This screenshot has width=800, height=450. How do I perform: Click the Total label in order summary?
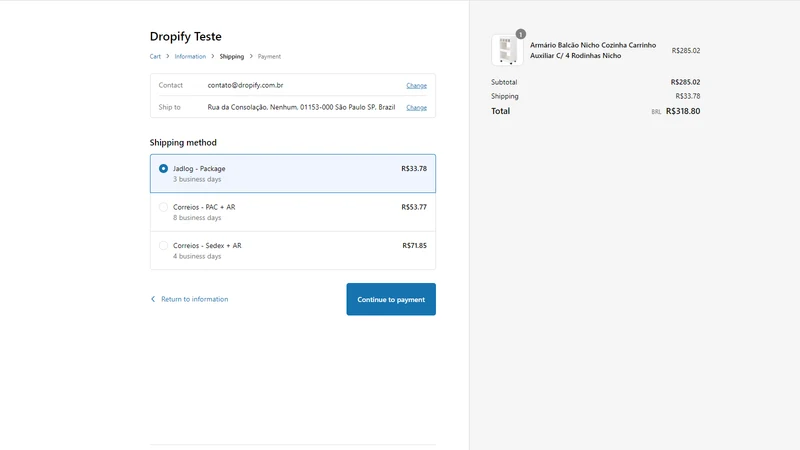(501, 111)
